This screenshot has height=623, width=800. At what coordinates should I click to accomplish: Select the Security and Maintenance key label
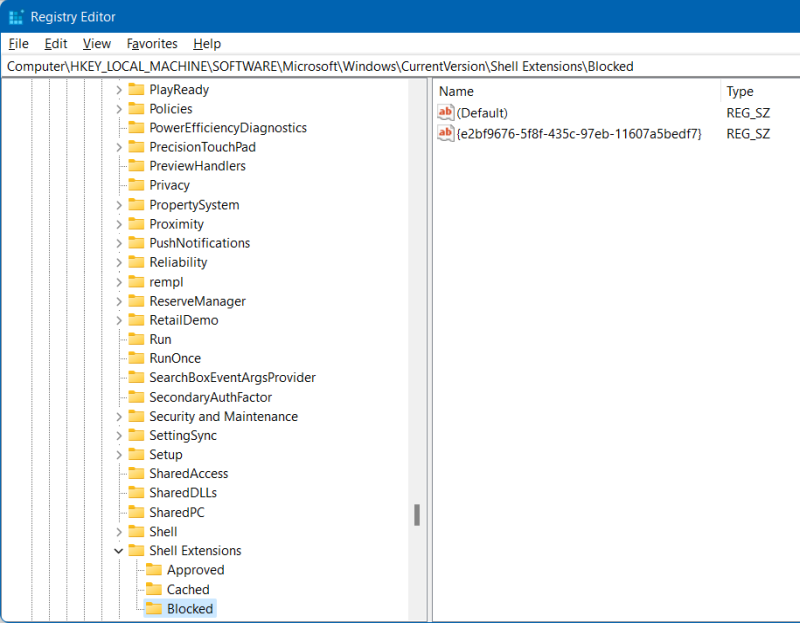(223, 416)
